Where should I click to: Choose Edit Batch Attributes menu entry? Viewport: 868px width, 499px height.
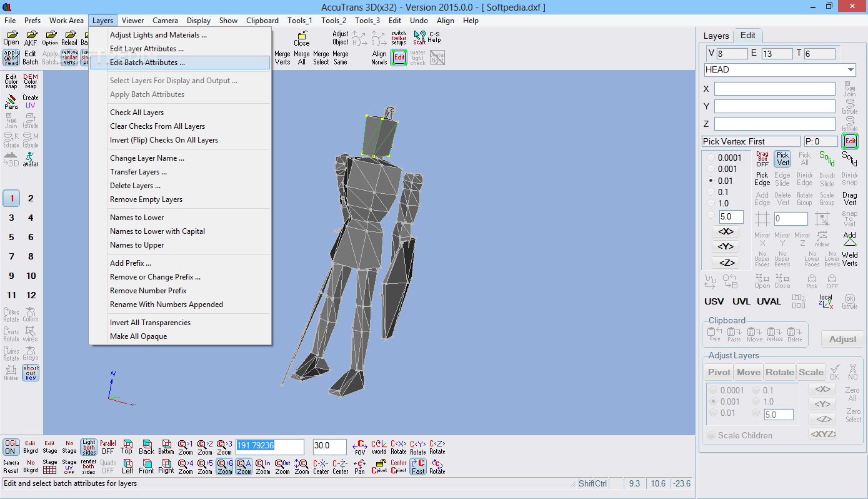(180, 63)
